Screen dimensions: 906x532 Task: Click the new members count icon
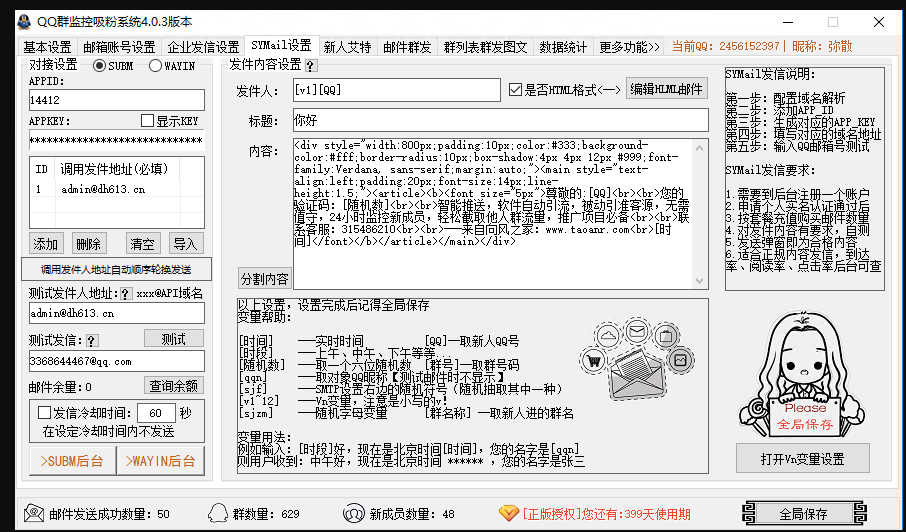click(353, 514)
